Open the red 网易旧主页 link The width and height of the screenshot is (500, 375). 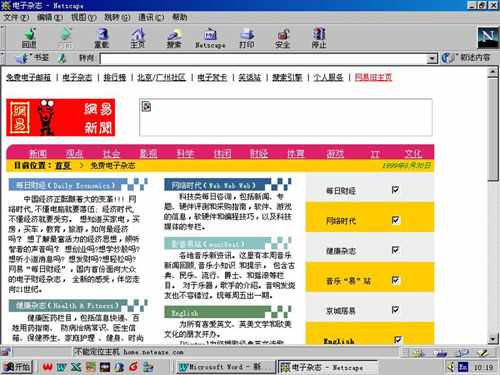(373, 77)
